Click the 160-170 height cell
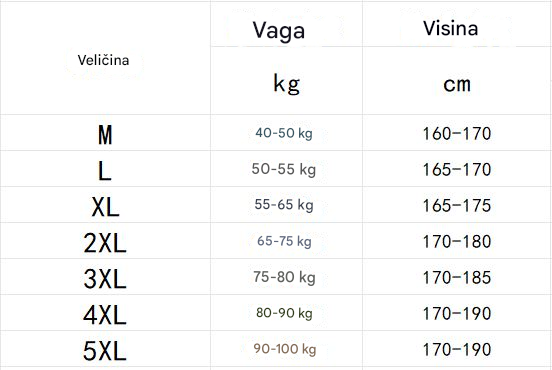 point(457,132)
